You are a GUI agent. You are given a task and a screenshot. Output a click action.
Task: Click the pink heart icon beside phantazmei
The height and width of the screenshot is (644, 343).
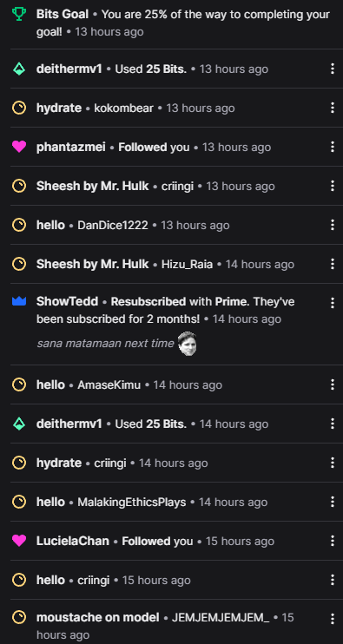point(19,147)
